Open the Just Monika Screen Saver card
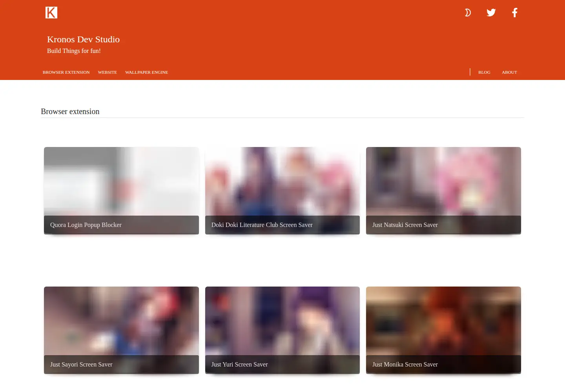Screen dimensions: 565x392 pos(443,330)
